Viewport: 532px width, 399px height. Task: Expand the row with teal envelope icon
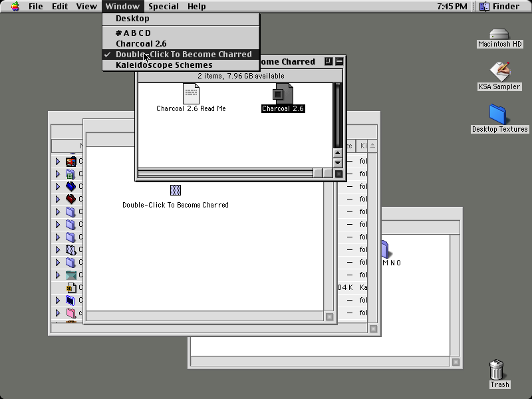pos(58,275)
